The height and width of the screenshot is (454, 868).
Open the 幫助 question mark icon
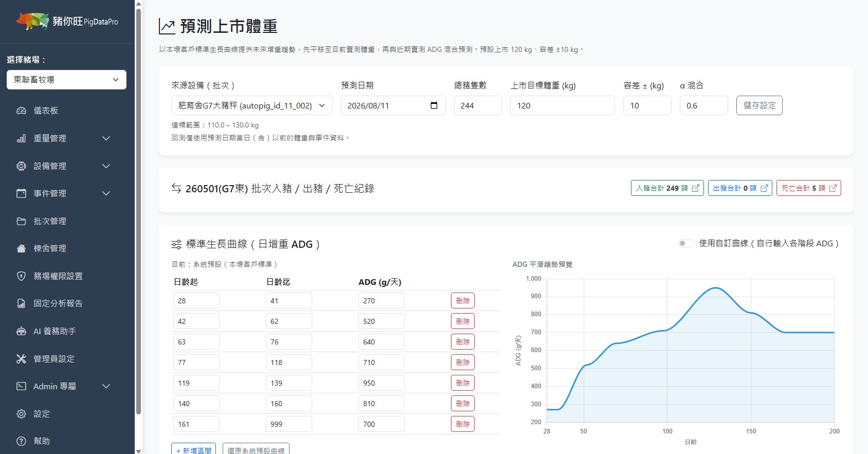click(21, 441)
